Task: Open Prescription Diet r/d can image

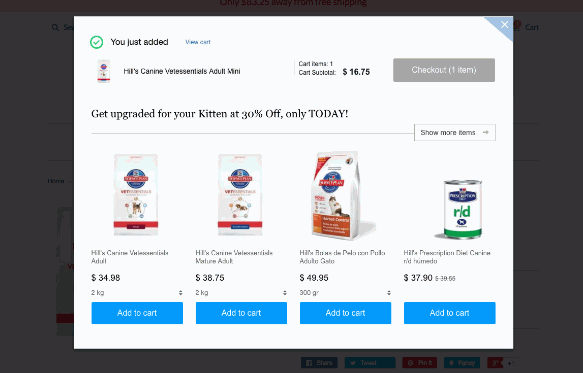Action: pos(461,209)
